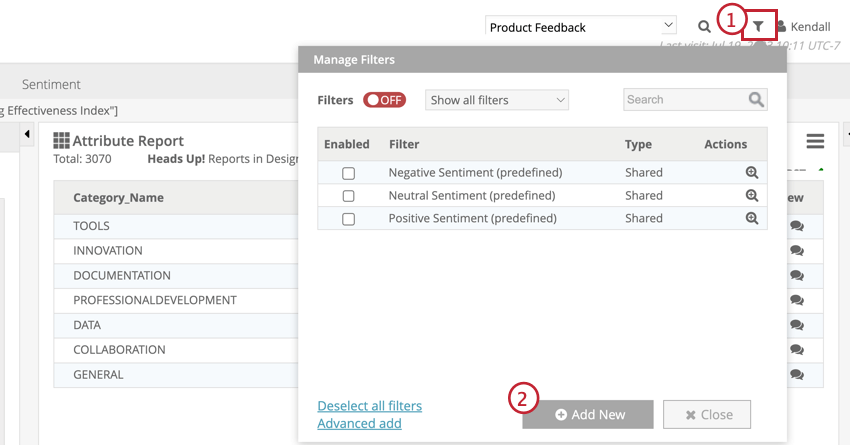Screen dimensions: 850x445
Task: Switch to the Sentiment tab
Action: [x=51, y=84]
